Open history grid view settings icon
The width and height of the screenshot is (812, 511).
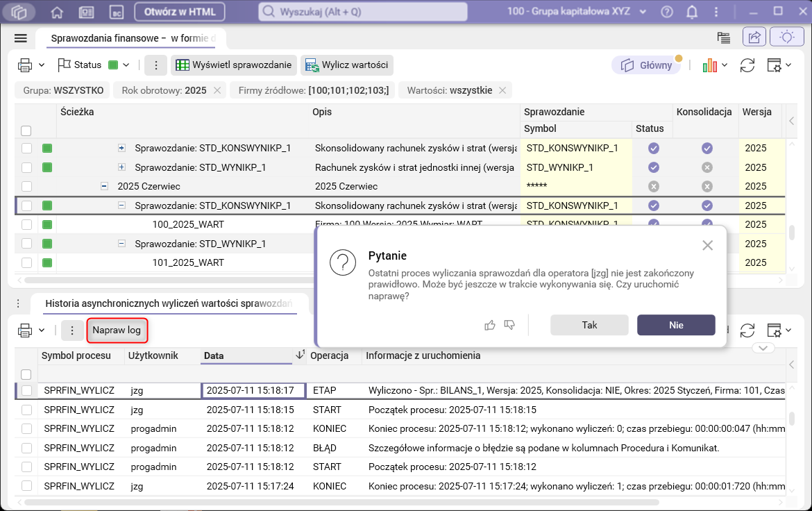(x=775, y=330)
